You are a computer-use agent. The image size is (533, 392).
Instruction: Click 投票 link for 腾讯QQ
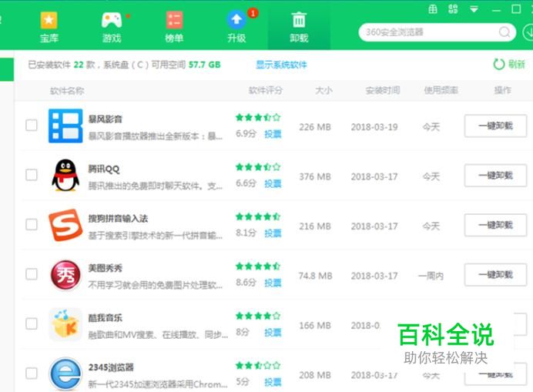273,183
